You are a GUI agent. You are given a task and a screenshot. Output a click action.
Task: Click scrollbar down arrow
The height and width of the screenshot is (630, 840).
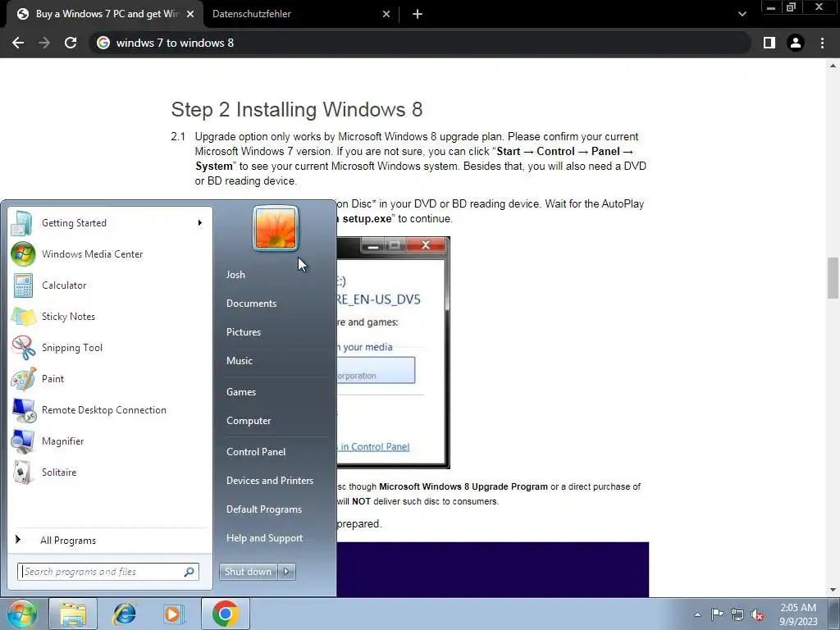(833, 590)
